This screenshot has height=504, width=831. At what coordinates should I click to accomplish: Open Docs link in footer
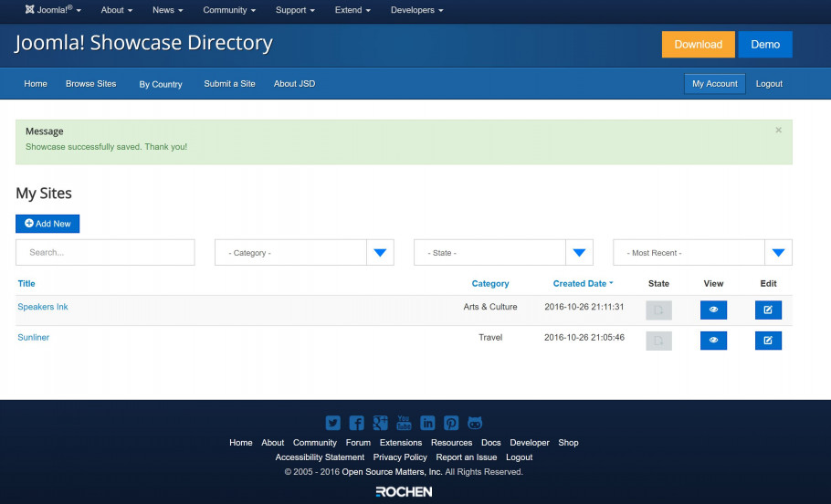click(490, 443)
